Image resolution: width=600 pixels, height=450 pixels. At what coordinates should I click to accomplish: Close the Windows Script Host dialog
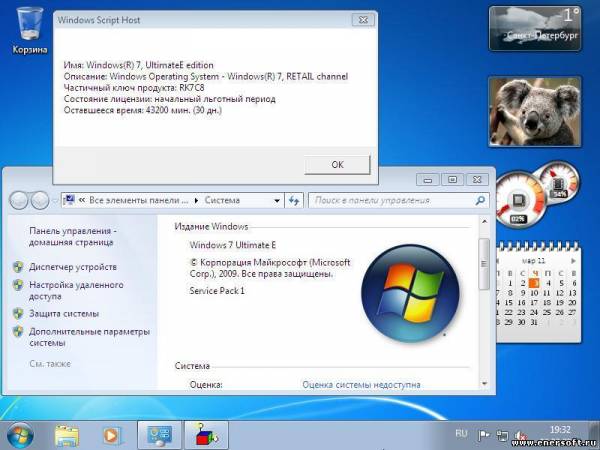(363, 20)
